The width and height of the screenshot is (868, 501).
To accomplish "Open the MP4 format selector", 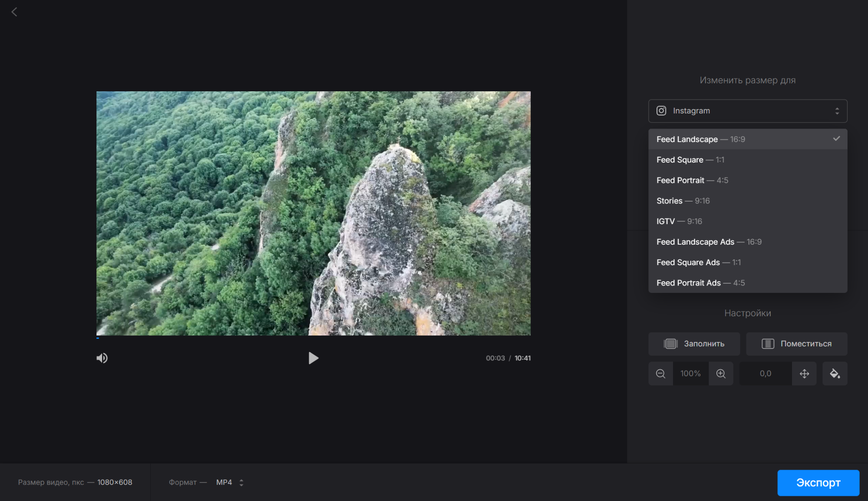I will pyautogui.click(x=230, y=482).
